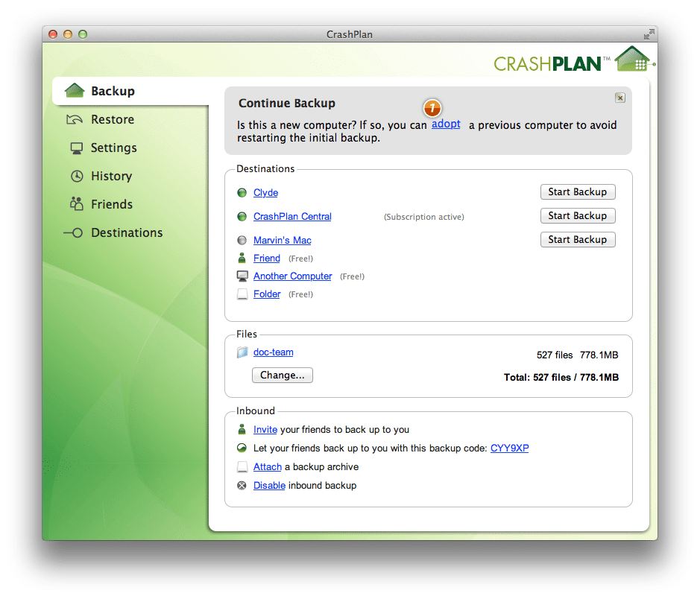Click the Friends people icon
The height and width of the screenshot is (599, 700).
coord(76,204)
